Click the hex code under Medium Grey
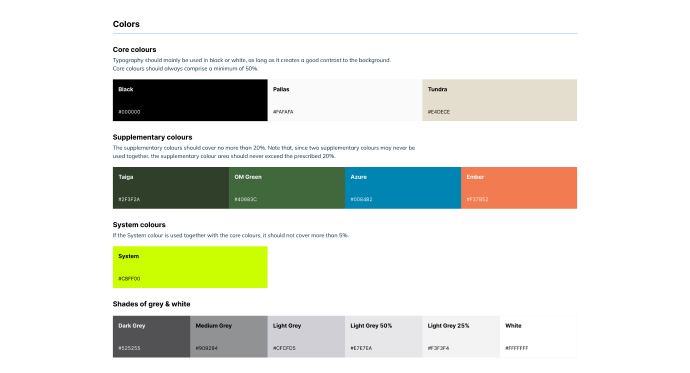This screenshot has width=690, height=373. [206, 348]
